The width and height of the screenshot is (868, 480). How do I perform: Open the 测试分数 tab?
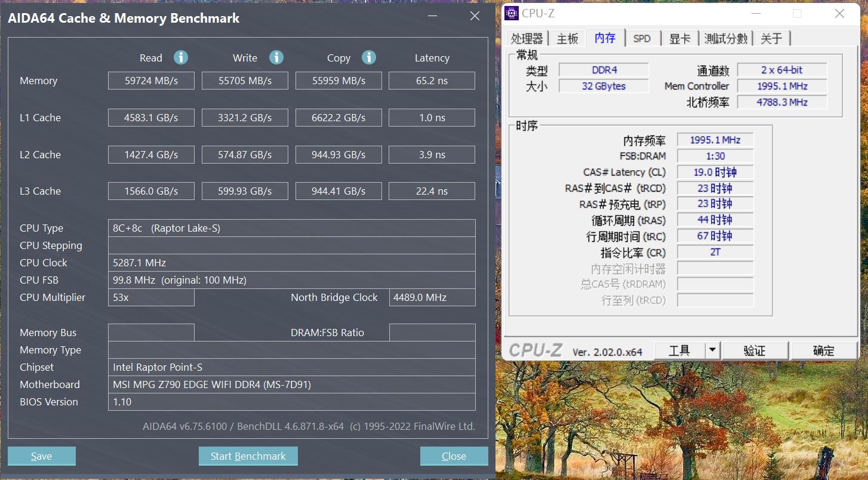click(726, 38)
